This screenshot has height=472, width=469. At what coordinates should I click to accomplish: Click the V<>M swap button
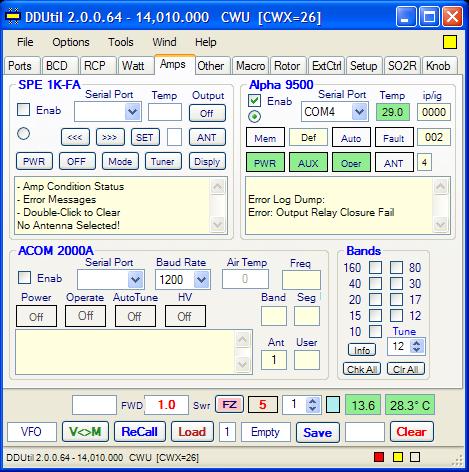pyautogui.click(x=85, y=432)
